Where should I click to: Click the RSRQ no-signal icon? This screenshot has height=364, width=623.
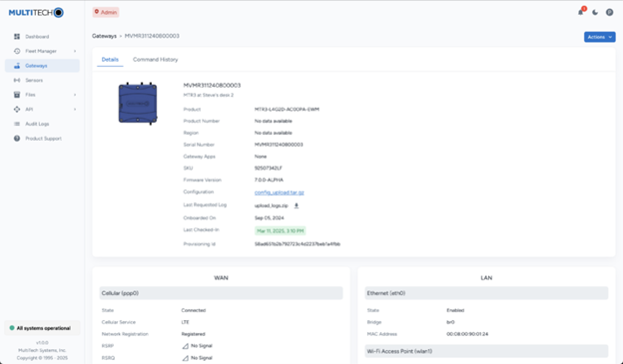(x=185, y=358)
